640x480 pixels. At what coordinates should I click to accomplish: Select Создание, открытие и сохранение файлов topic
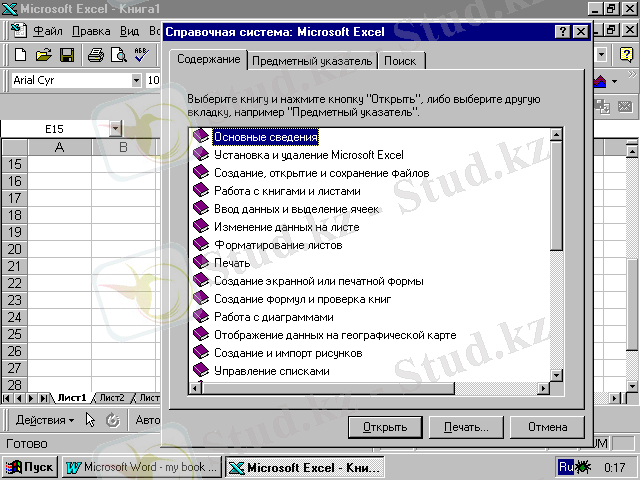(322, 173)
